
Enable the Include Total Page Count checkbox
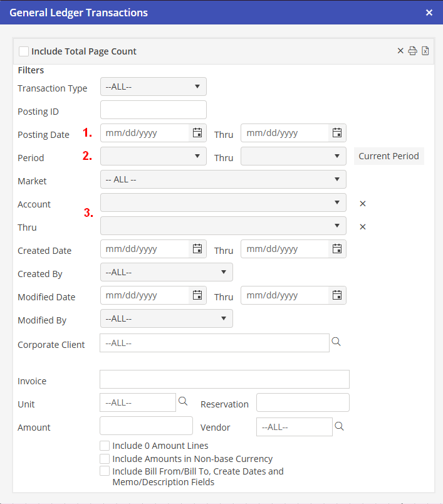[x=24, y=51]
